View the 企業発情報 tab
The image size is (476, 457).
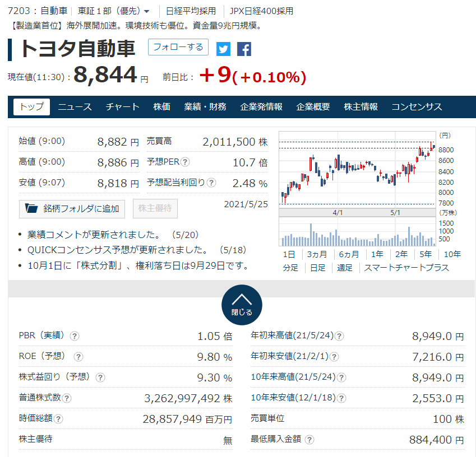point(261,107)
